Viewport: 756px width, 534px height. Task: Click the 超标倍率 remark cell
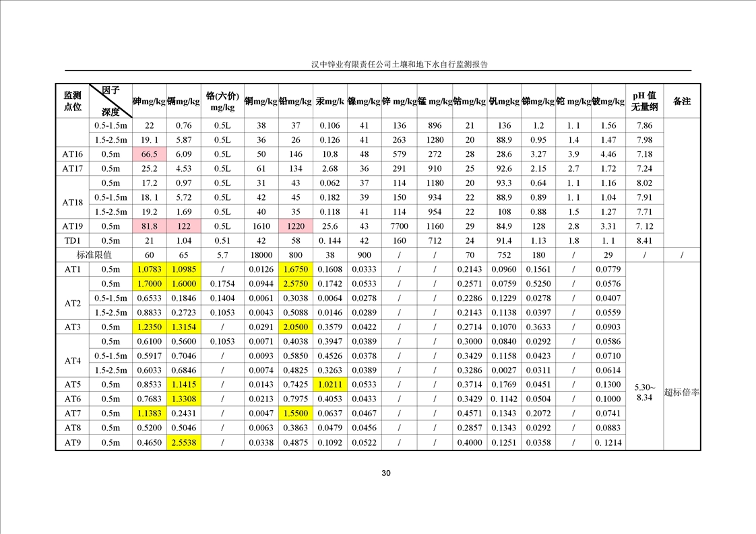(x=681, y=393)
